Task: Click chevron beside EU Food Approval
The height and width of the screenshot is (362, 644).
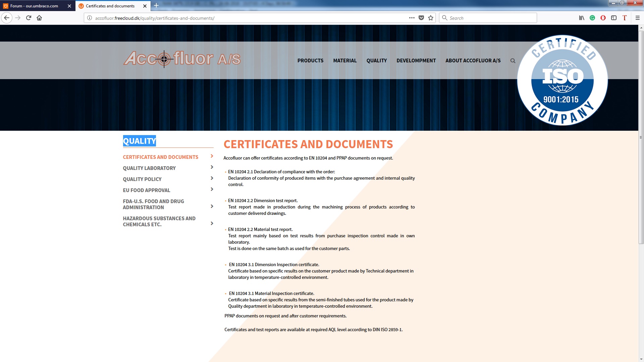Action: coord(212,189)
